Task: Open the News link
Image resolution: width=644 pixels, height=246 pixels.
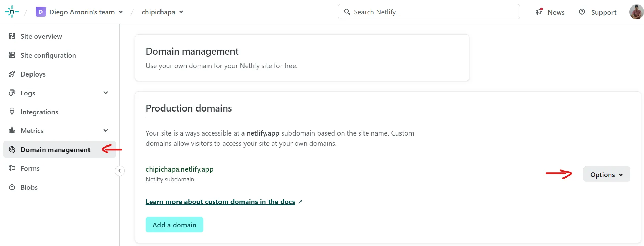Action: click(556, 12)
